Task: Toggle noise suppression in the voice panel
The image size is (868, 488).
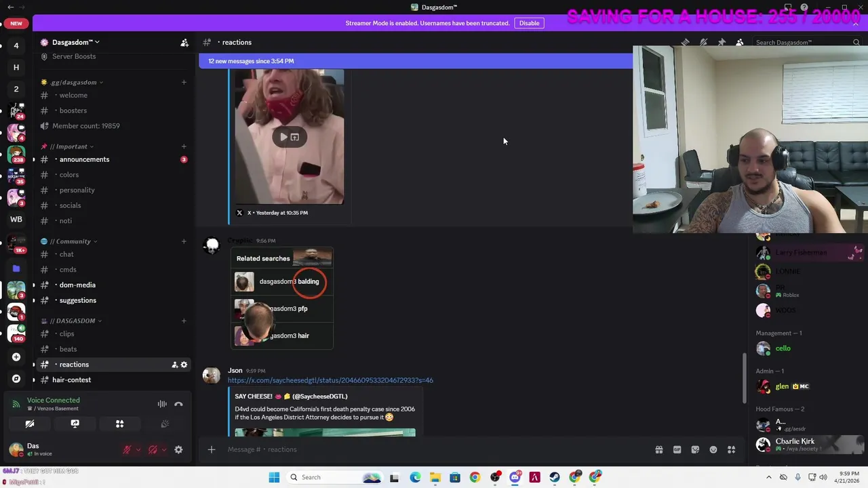Action: tap(162, 404)
